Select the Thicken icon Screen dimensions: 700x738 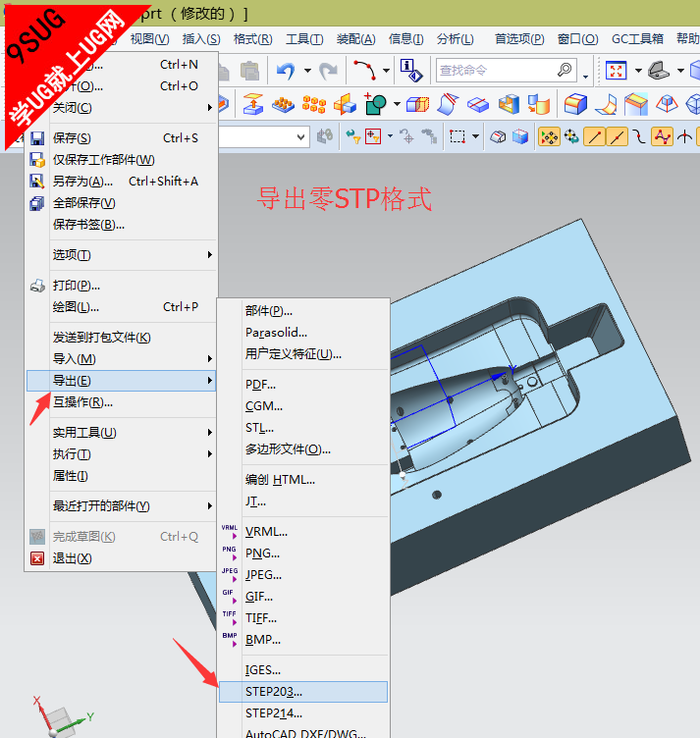(539, 104)
